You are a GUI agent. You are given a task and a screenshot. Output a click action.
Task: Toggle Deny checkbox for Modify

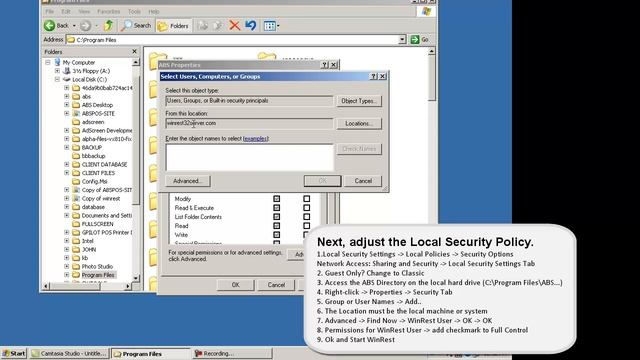pos(307,199)
